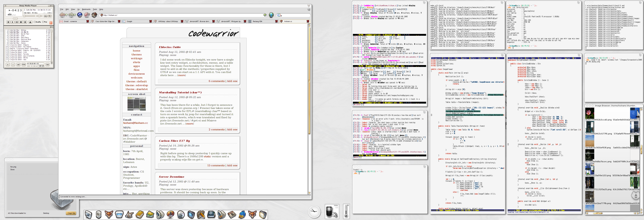Viewport: 644px width, 220px height.
Task: Open the CD drive icon in the dock
Action: coord(181,215)
